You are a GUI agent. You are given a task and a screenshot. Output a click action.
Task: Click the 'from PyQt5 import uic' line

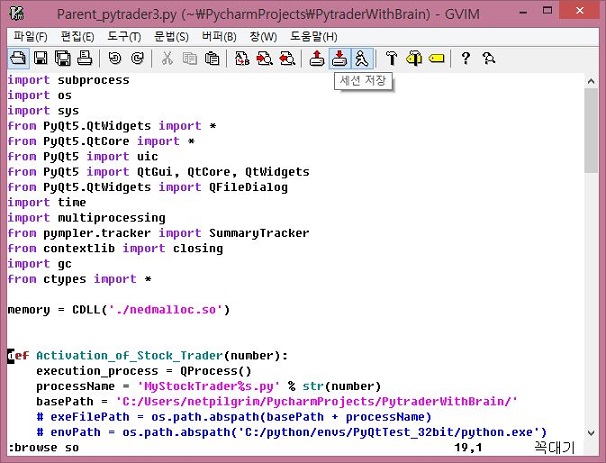[x=83, y=157]
